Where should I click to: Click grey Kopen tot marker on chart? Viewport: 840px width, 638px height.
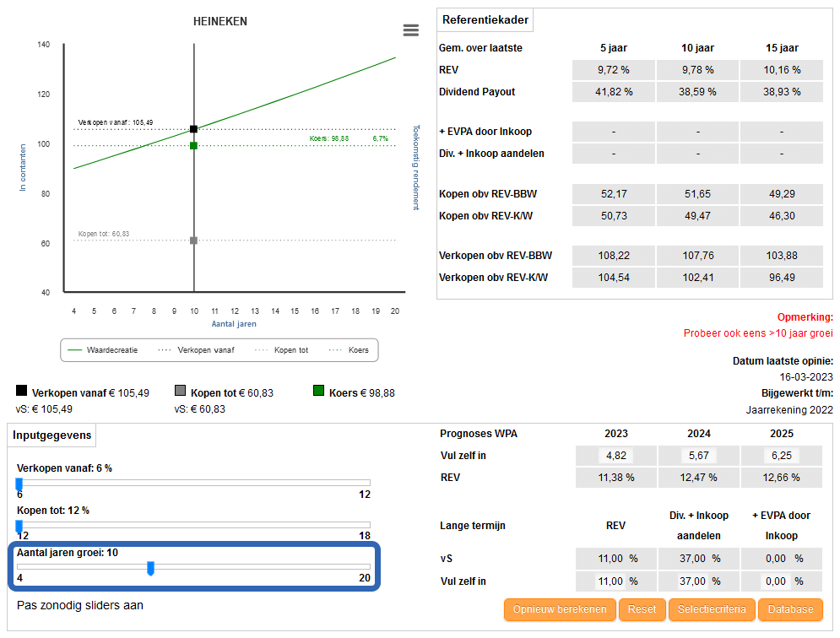194,241
